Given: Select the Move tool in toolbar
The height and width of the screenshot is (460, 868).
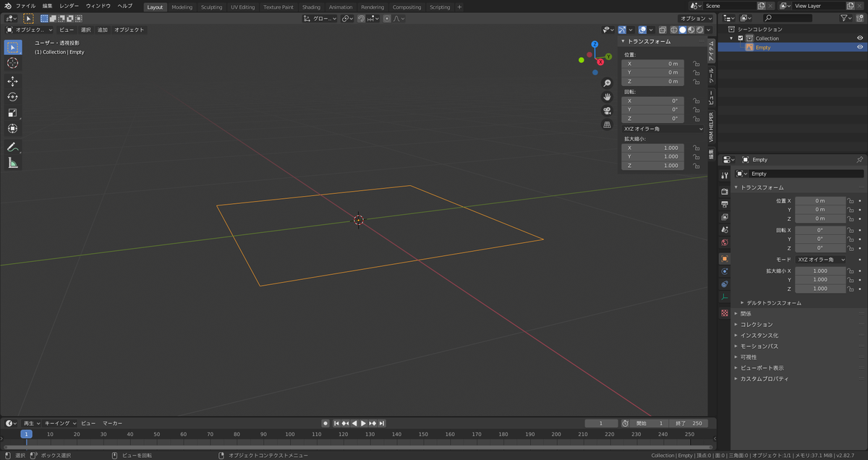Looking at the screenshot, I should [x=12, y=81].
